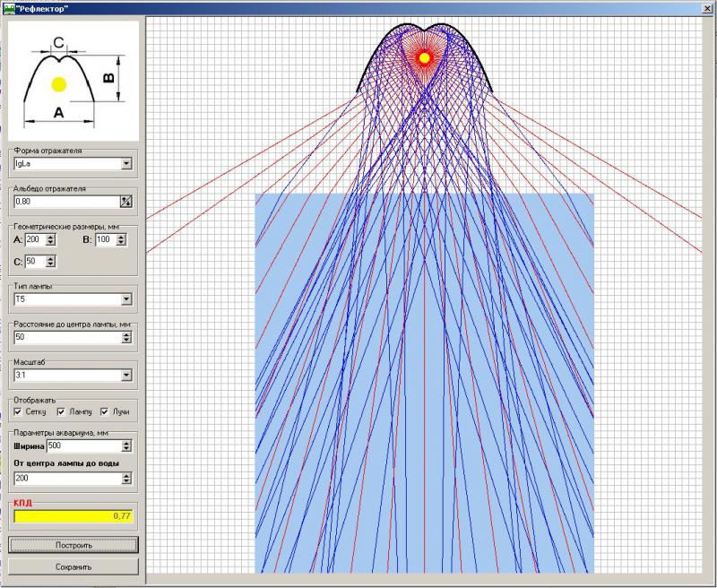The height and width of the screenshot is (588, 717).
Task: Click the yellow КПД efficiency field
Action: coord(73,515)
